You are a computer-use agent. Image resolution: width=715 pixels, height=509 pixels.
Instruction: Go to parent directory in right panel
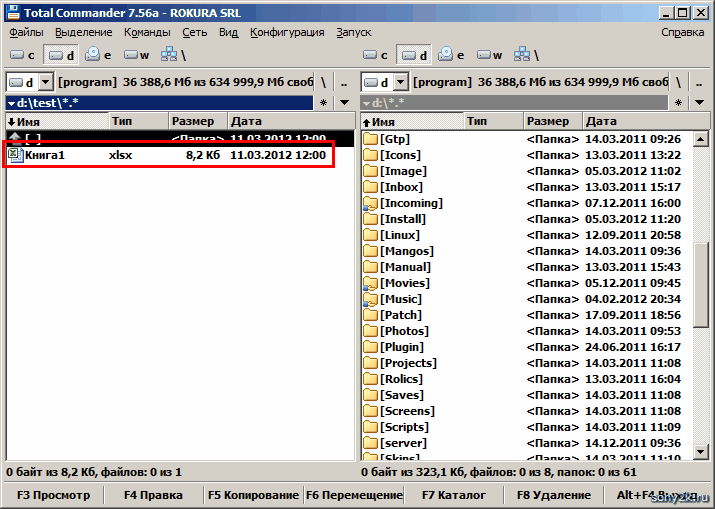(x=699, y=83)
